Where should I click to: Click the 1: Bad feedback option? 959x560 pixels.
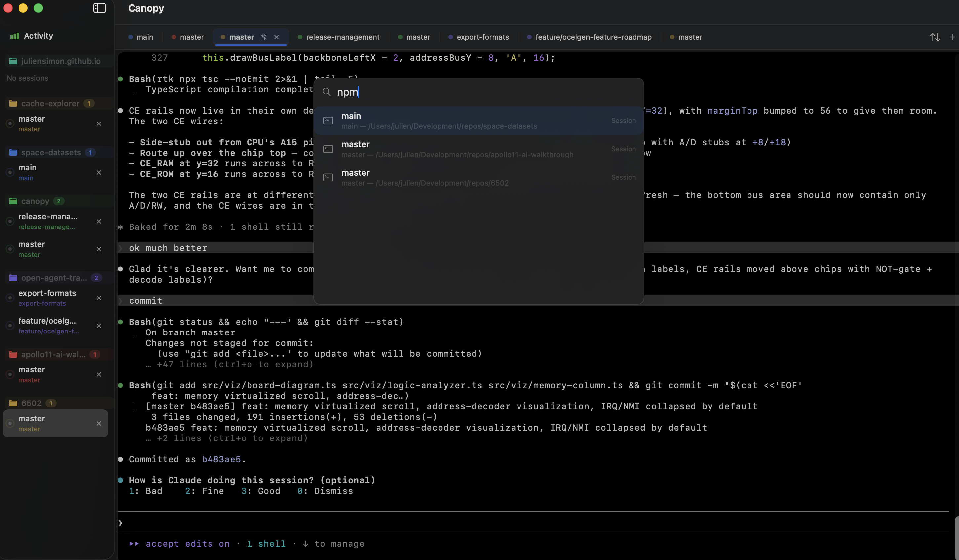coord(145,491)
